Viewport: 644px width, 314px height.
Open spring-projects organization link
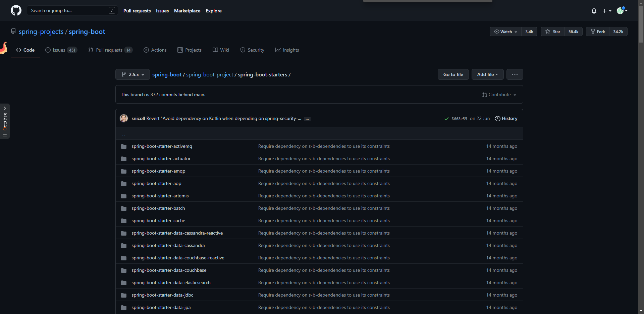click(41, 32)
